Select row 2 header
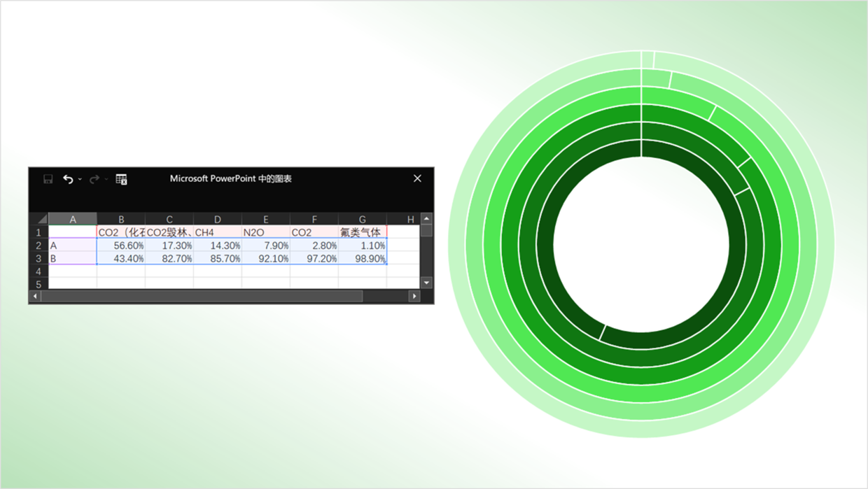868x489 pixels. click(38, 246)
